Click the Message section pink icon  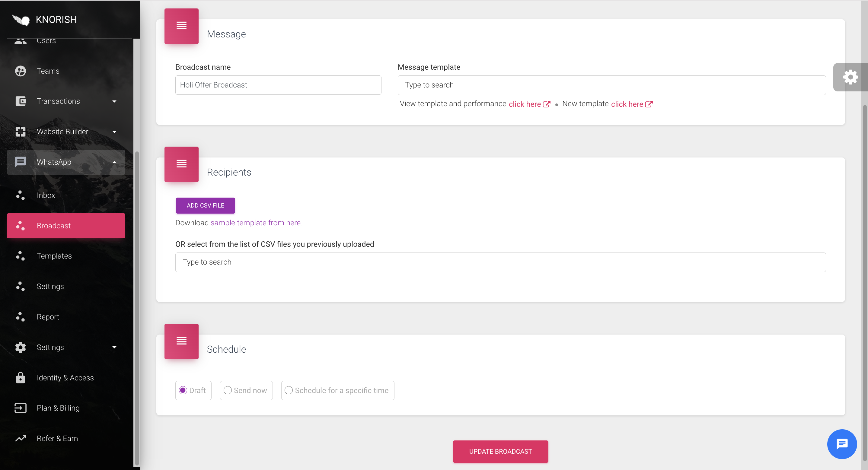click(x=181, y=26)
